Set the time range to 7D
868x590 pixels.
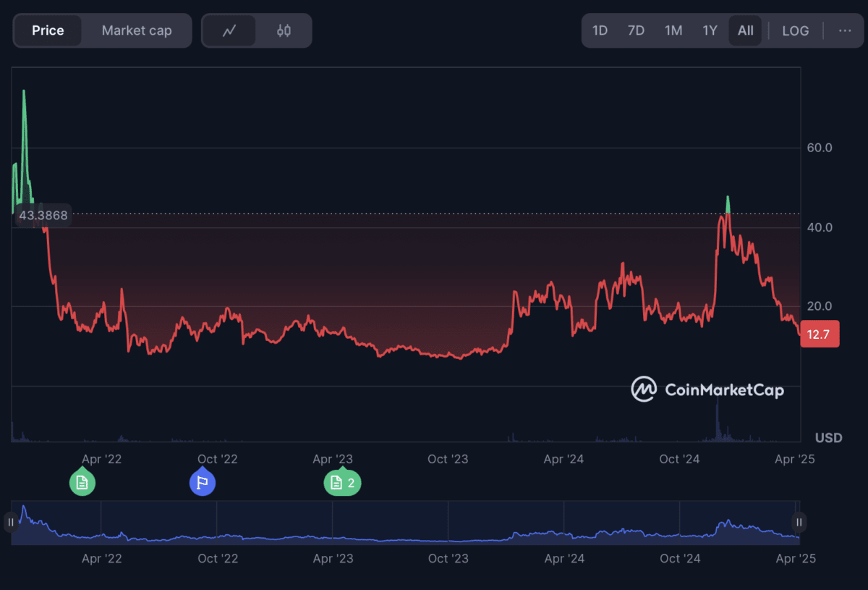636,30
